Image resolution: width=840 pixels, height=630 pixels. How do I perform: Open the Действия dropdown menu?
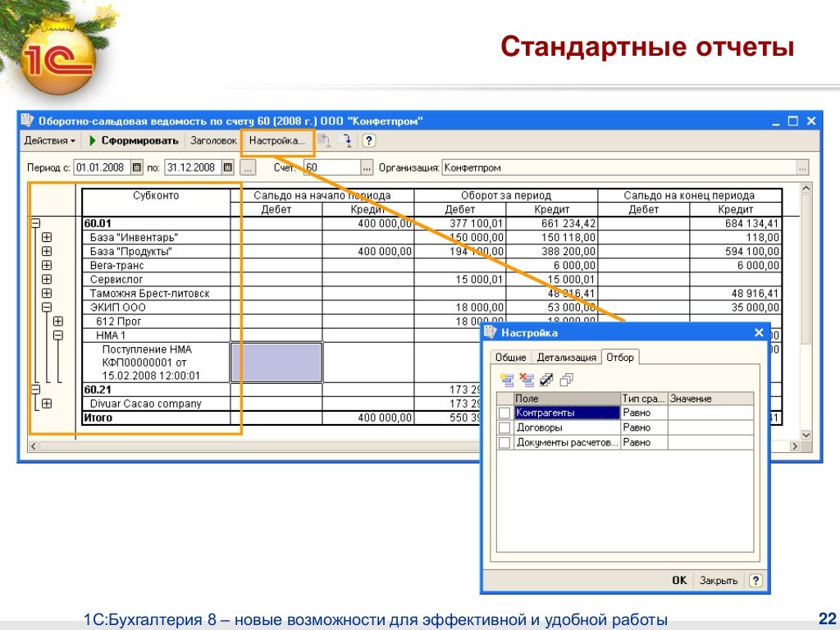click(x=50, y=141)
